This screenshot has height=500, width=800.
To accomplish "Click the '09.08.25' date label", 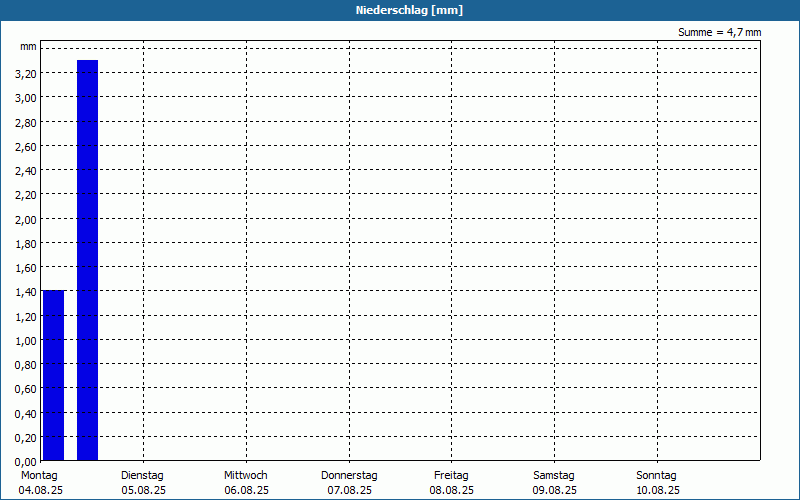I will click(x=555, y=491).
